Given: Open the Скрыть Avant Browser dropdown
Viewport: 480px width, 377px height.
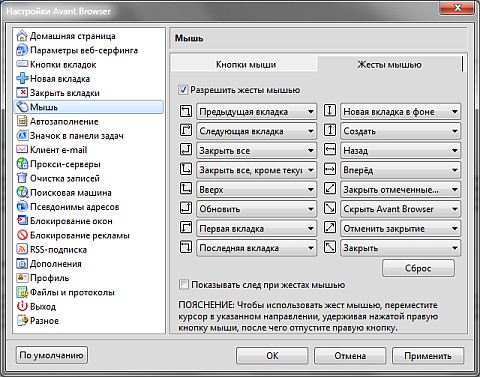Looking at the screenshot, I should (x=401, y=209).
